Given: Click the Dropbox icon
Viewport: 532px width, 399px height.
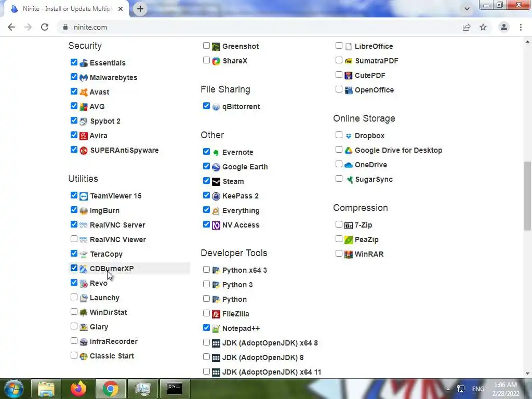Looking at the screenshot, I should click(x=349, y=136).
